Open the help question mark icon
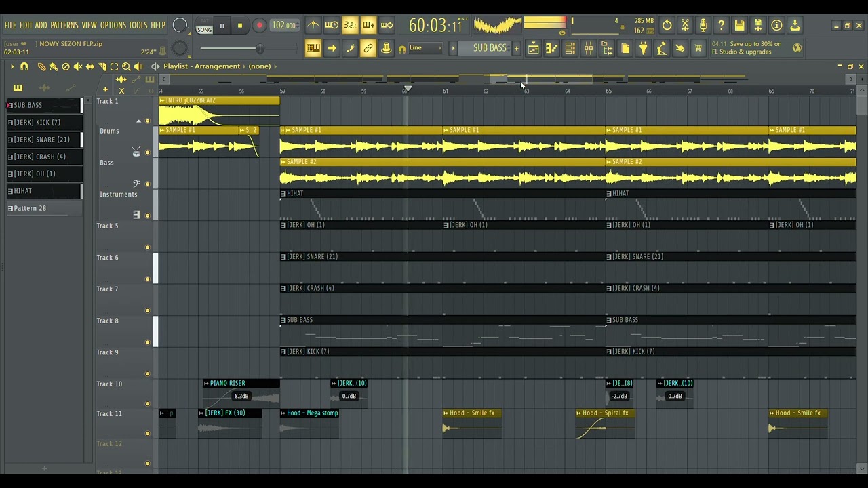Screen dimensions: 868x488 [722, 26]
